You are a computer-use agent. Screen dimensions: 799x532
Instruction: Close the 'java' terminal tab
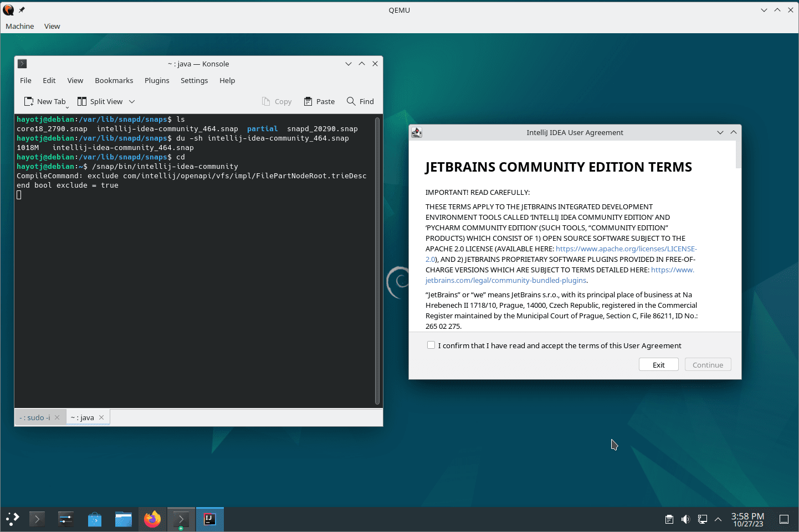[101, 417]
